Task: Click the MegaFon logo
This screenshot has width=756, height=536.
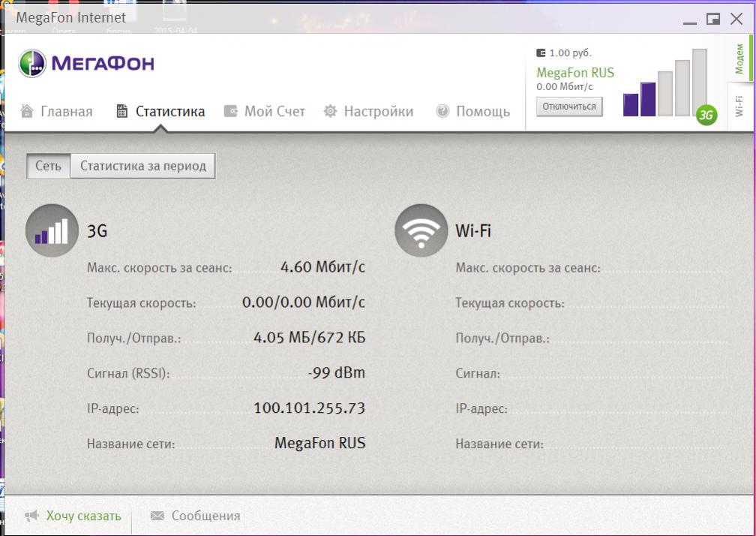Action: pos(86,63)
